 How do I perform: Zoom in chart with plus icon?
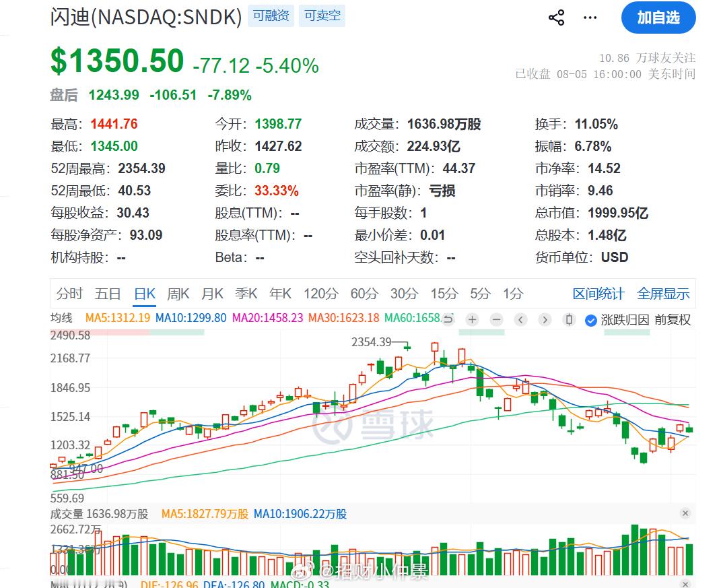pyautogui.click(x=472, y=319)
